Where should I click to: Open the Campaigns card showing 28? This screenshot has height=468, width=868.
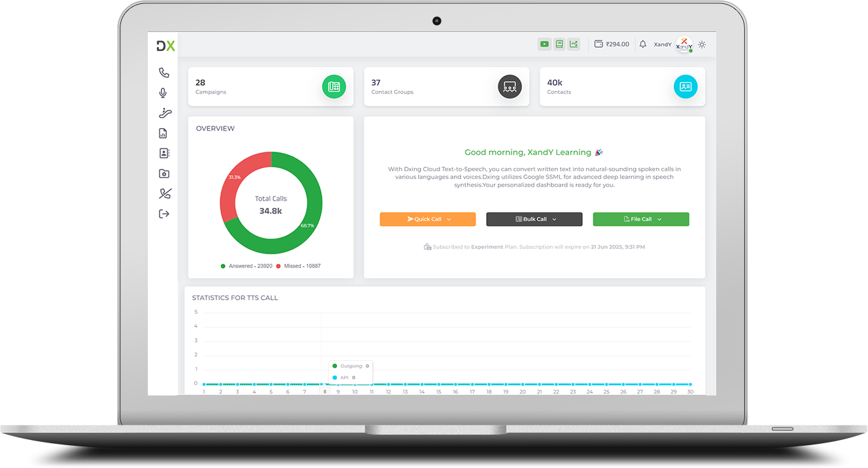click(271, 87)
